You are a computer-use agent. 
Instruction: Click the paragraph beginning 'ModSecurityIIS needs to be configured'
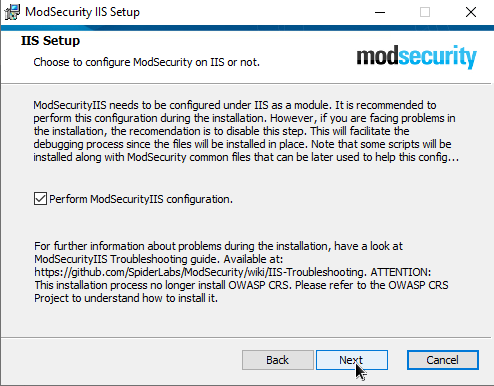point(246,131)
